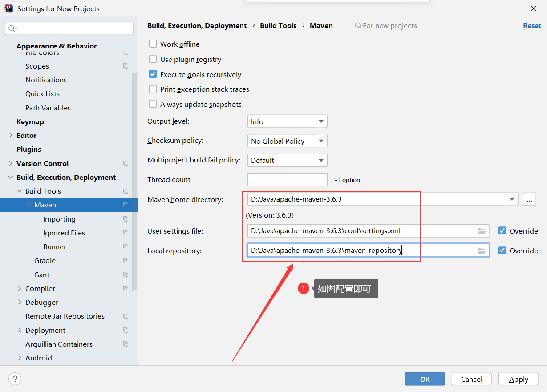This screenshot has width=547, height=392.
Task: Expand the Editor tree node
Action: click(11, 135)
